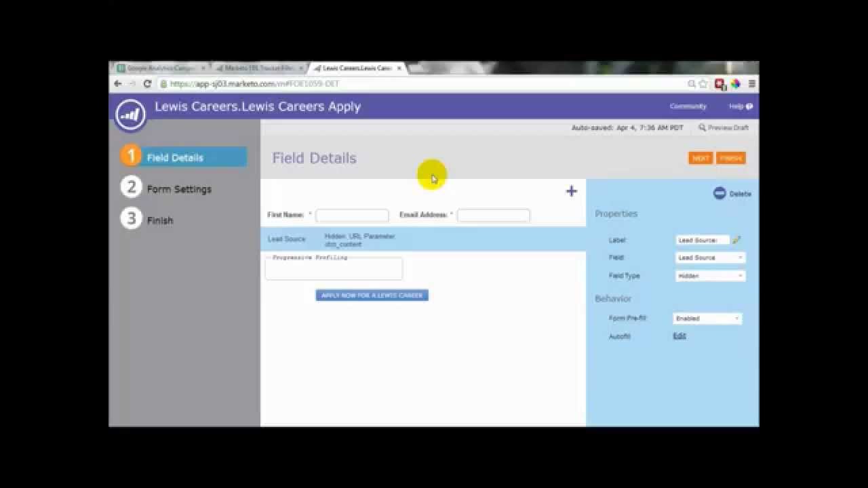Close the Lewis Careers tab

pos(399,68)
